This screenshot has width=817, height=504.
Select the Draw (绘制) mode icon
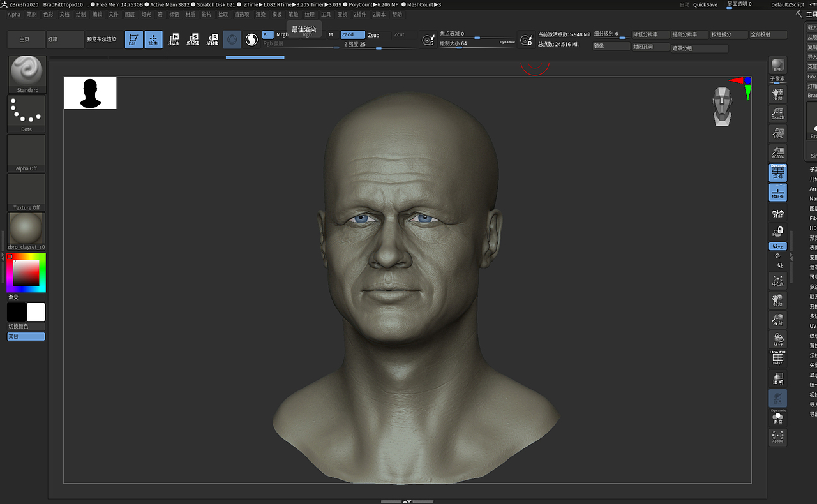click(x=153, y=40)
